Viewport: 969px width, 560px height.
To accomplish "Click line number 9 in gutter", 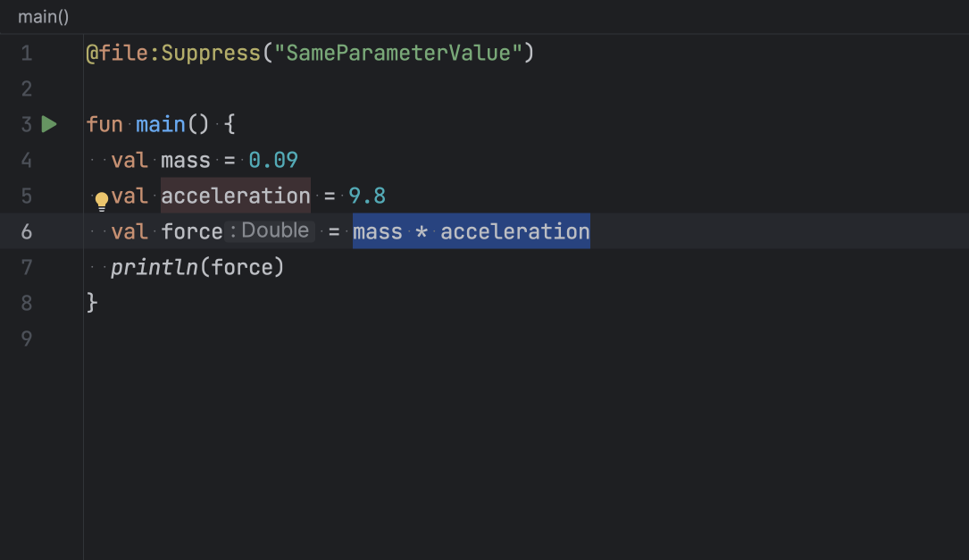I will pyautogui.click(x=26, y=339).
